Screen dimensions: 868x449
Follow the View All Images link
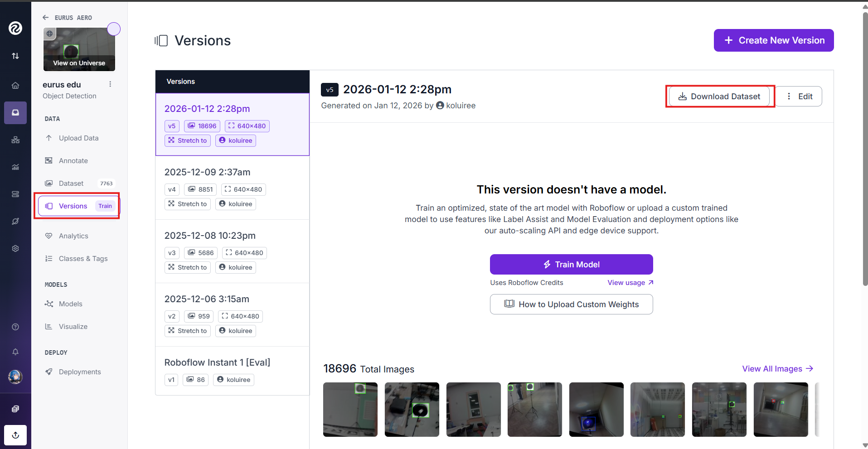(x=777, y=369)
